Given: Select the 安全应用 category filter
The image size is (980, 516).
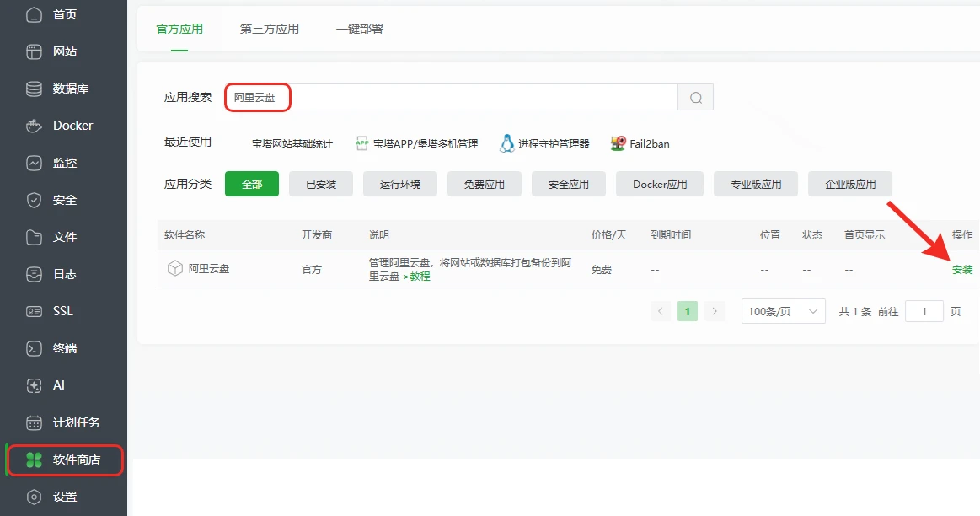Looking at the screenshot, I should point(569,184).
